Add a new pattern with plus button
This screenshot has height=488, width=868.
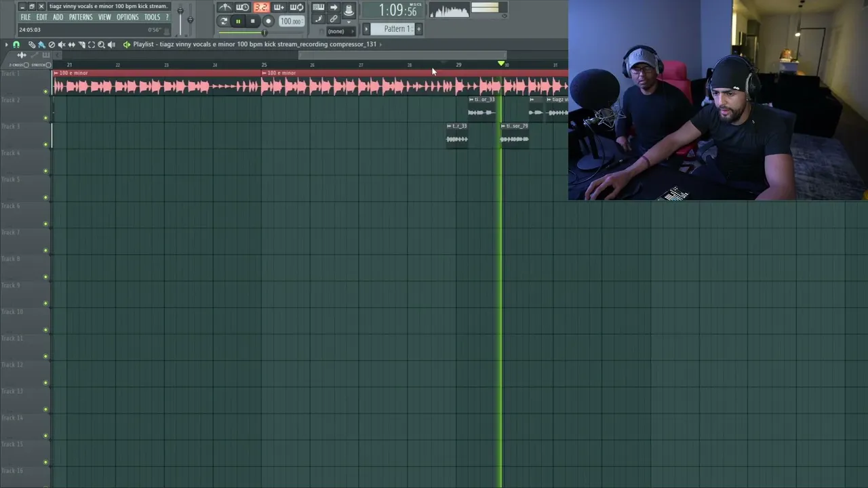point(418,28)
